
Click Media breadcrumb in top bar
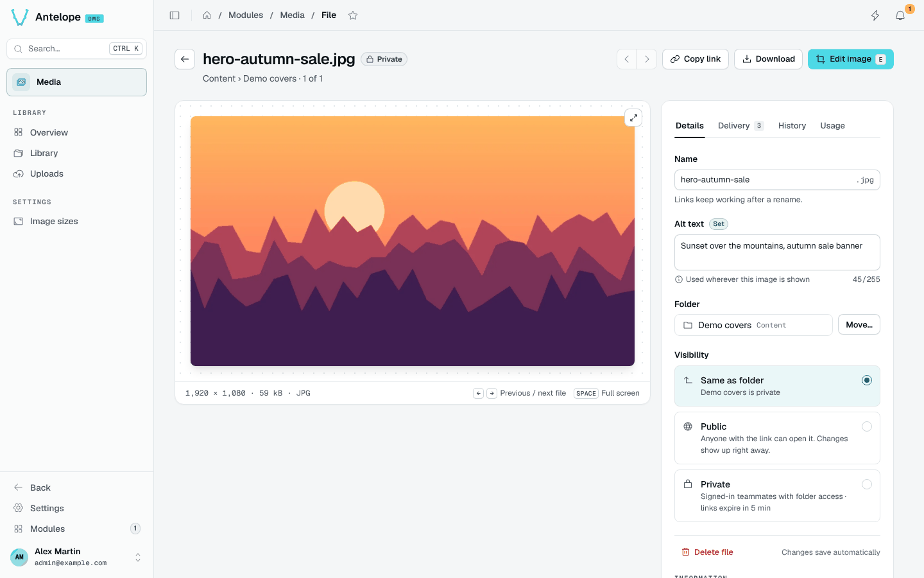pos(292,15)
